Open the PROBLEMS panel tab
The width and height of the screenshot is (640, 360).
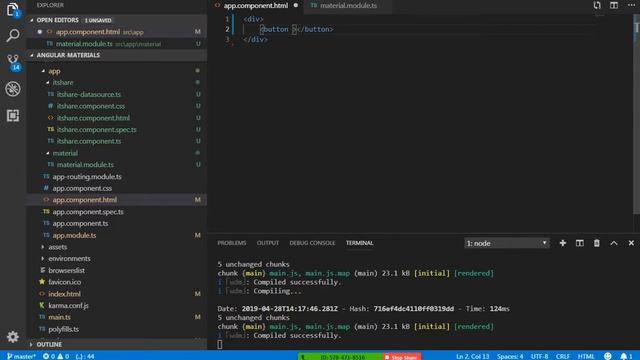pyautogui.click(x=231, y=243)
